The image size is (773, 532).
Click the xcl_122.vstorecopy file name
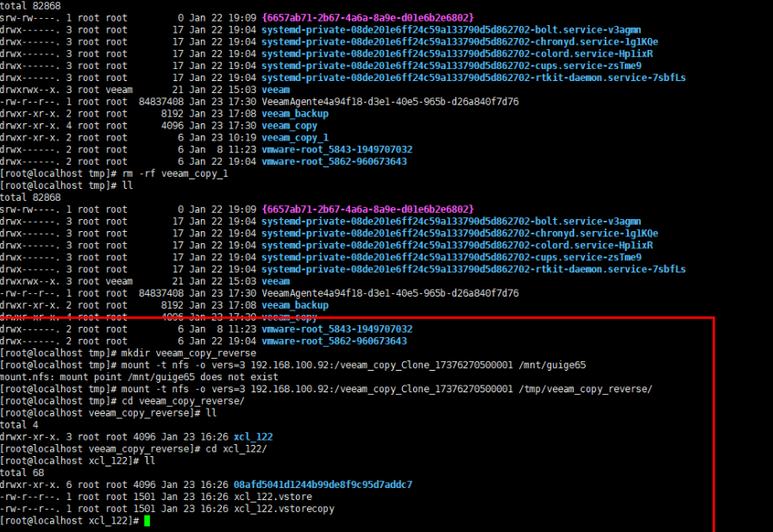coord(284,509)
